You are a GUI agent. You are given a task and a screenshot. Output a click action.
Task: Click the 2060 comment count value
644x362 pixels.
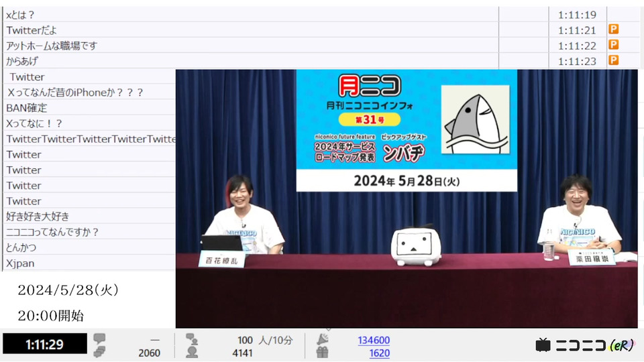[149, 353]
